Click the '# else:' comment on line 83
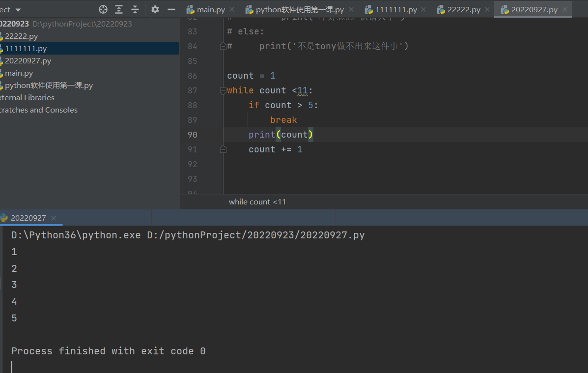588x373 pixels. [x=246, y=31]
